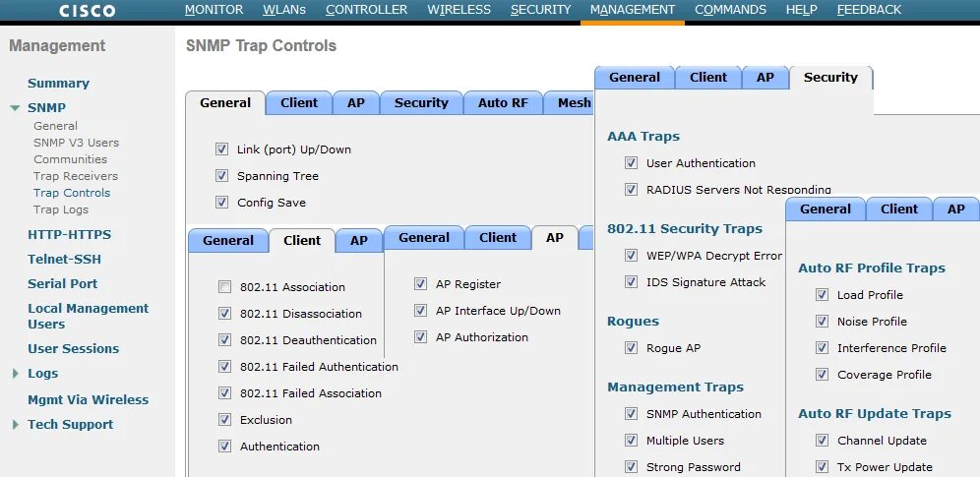Toggle RADIUS Servers Not Responding checkbox
980x477 pixels.
631,189
